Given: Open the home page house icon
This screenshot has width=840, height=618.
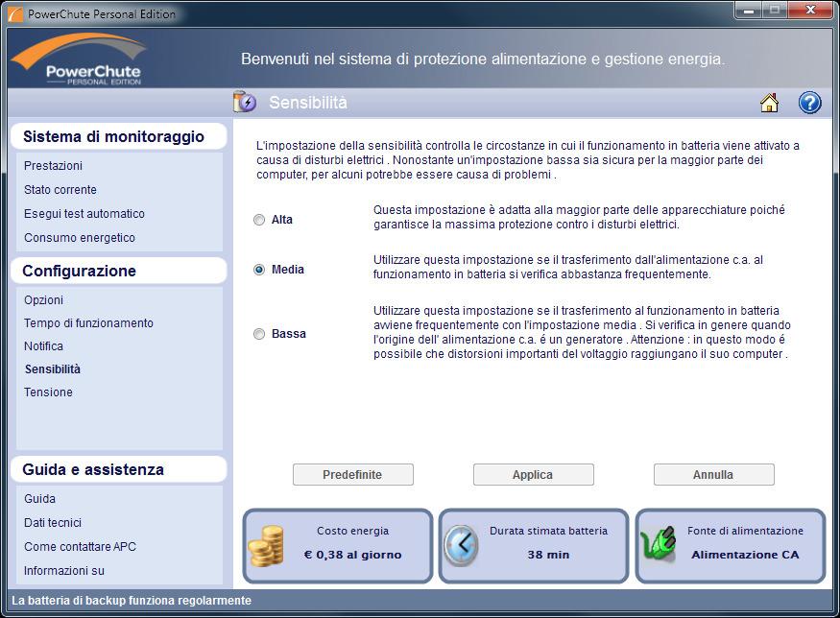Looking at the screenshot, I should pos(769,102).
